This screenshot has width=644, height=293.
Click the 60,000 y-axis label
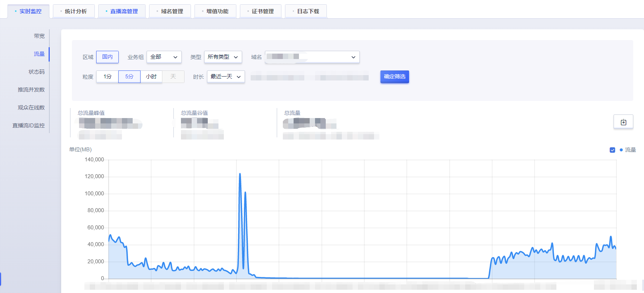click(x=96, y=228)
